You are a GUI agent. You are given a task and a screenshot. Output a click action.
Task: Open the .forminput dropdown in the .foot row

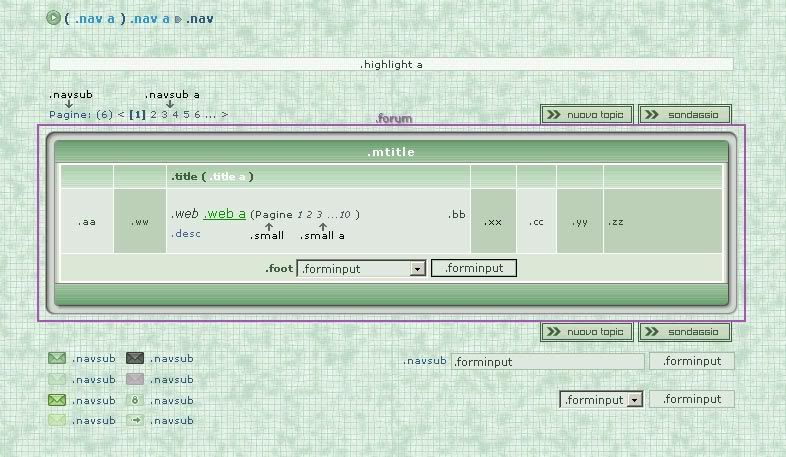(x=361, y=268)
